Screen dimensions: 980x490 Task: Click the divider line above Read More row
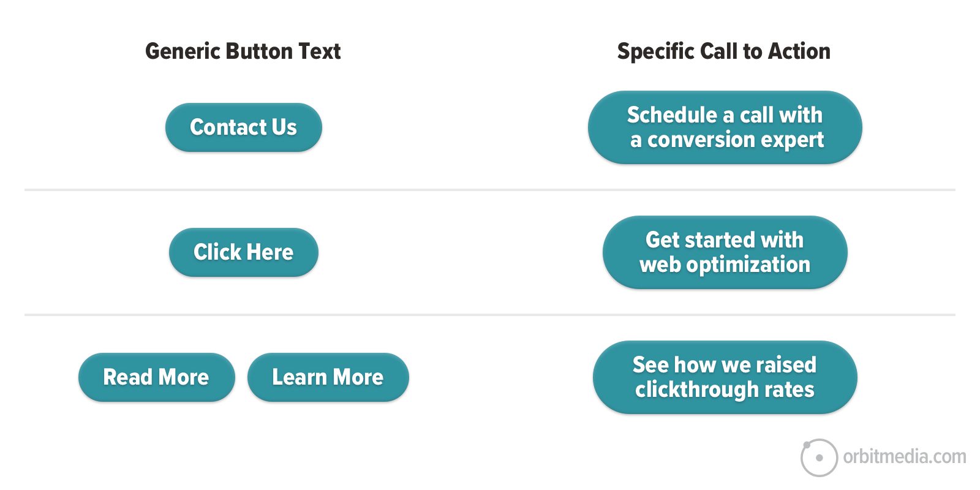[490, 315]
